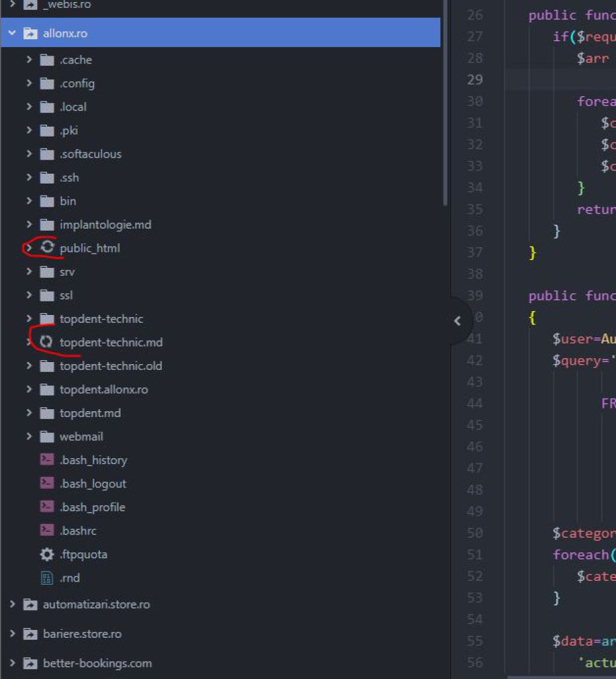Expand the .local folder chevron
Image resolution: width=616 pixels, height=679 pixels.
(29, 107)
